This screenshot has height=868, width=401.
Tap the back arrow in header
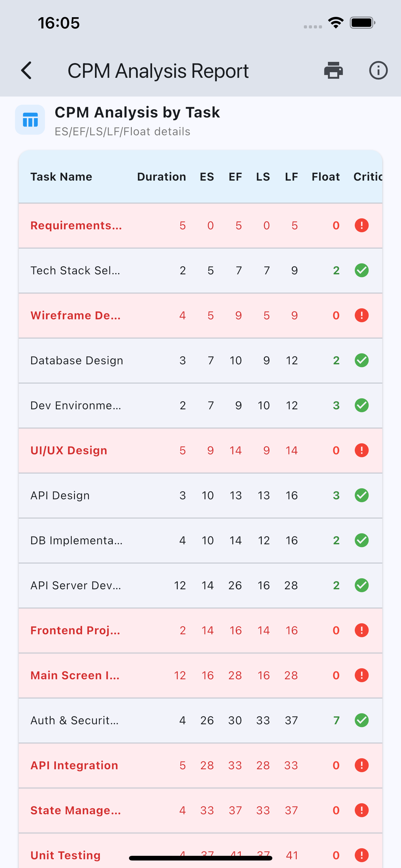click(26, 70)
